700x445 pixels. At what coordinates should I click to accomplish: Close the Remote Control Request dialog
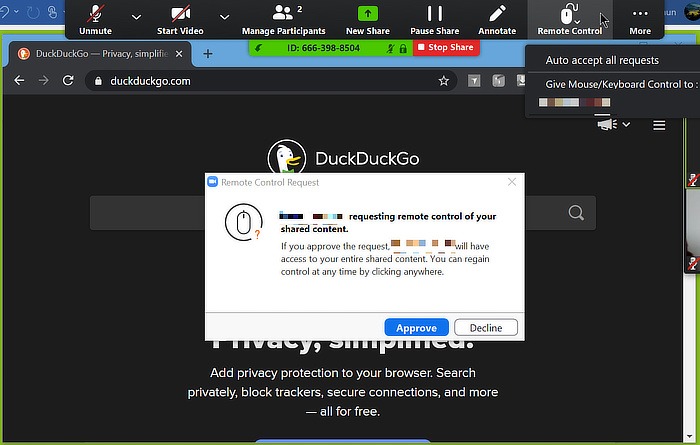(x=512, y=182)
